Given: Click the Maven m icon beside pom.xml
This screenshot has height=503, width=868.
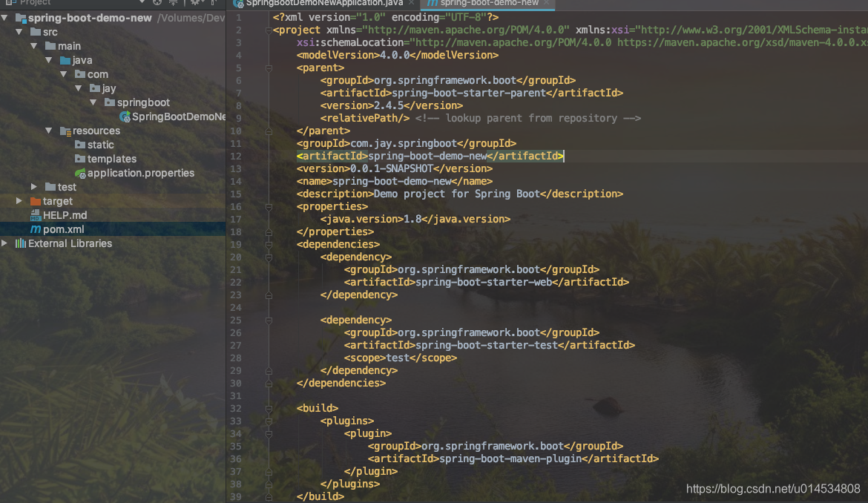Looking at the screenshot, I should click(x=36, y=229).
